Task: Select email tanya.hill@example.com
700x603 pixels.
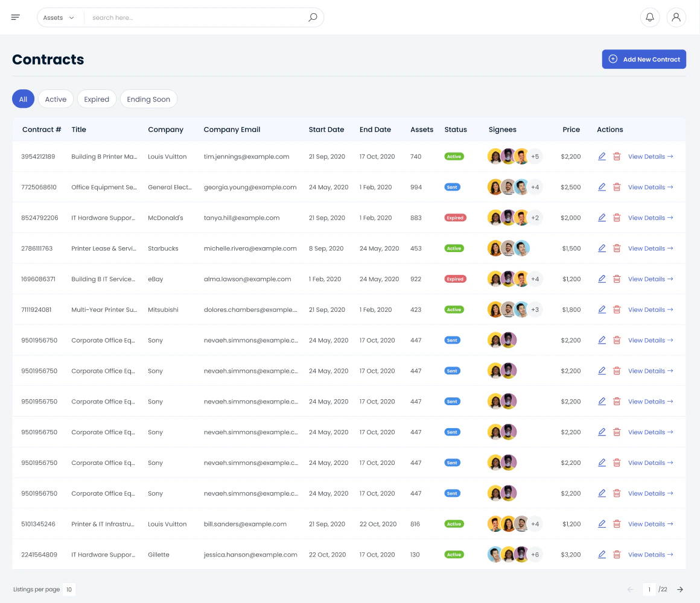Action: pos(241,218)
